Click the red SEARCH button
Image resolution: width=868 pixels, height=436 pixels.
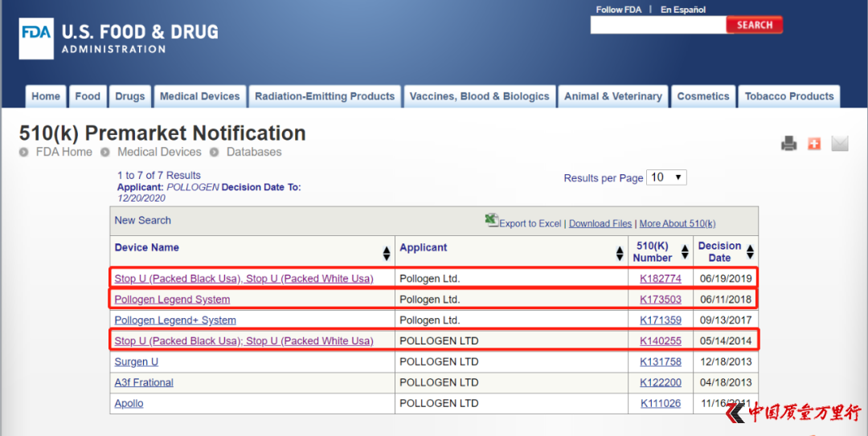pyautogui.click(x=755, y=25)
